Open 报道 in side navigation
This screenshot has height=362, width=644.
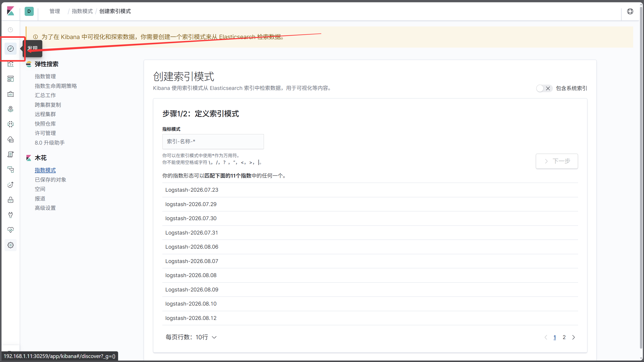click(40, 199)
